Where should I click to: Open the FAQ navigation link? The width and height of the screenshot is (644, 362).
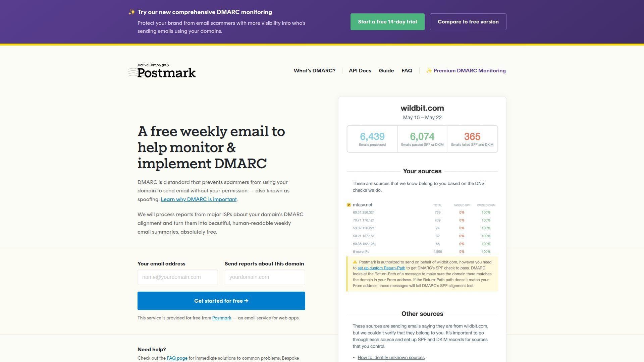tap(407, 71)
